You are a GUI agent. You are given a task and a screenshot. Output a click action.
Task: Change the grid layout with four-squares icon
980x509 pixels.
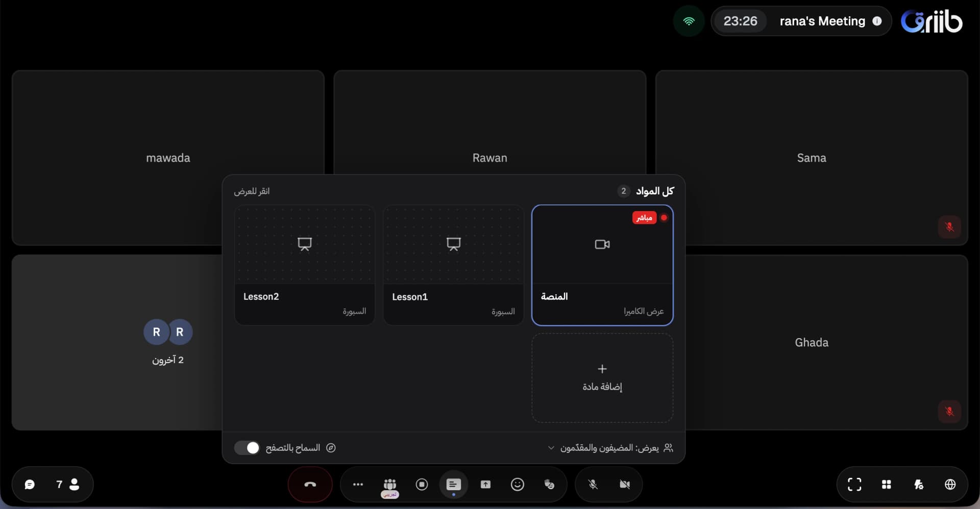[886, 484]
